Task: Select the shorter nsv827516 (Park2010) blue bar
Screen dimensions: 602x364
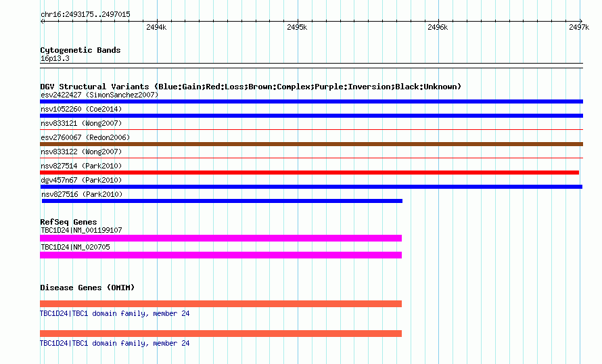Action: coord(222,201)
